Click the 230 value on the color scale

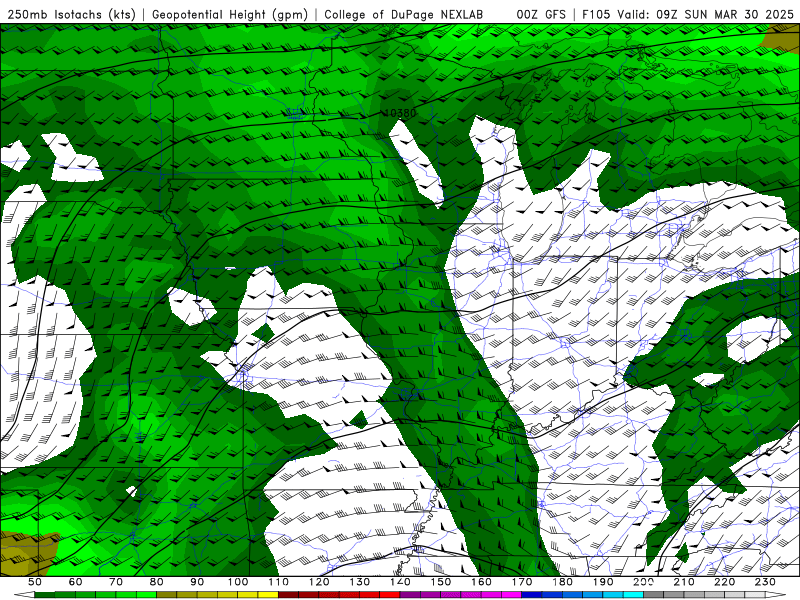[765, 582]
